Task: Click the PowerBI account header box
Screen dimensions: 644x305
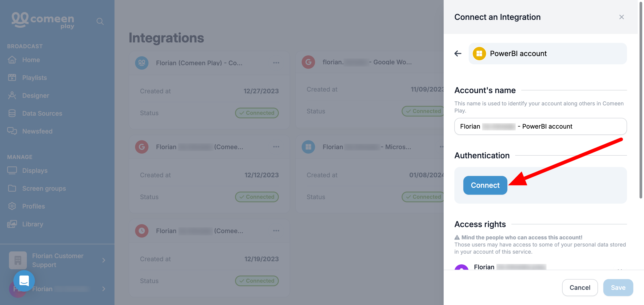Action: click(x=547, y=54)
